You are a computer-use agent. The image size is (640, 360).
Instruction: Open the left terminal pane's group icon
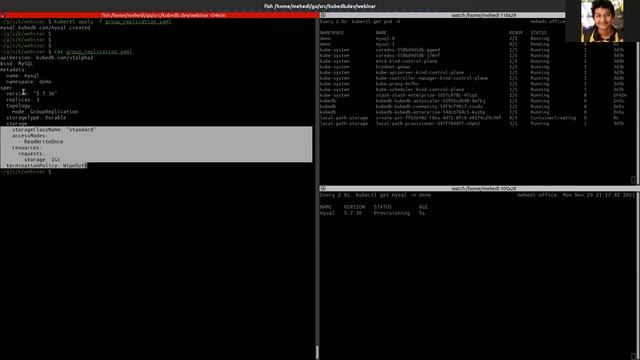coord(2,15)
